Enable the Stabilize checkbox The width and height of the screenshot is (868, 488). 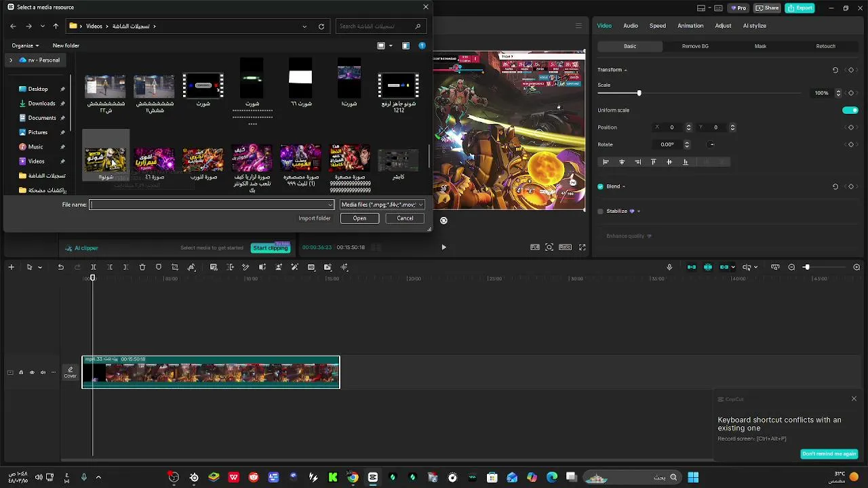coord(600,211)
